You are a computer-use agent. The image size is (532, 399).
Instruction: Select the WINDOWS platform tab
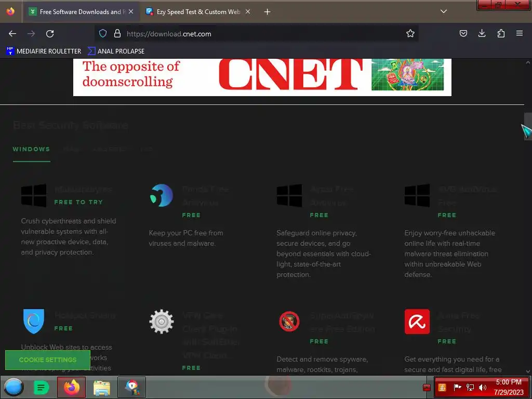pyautogui.click(x=31, y=149)
